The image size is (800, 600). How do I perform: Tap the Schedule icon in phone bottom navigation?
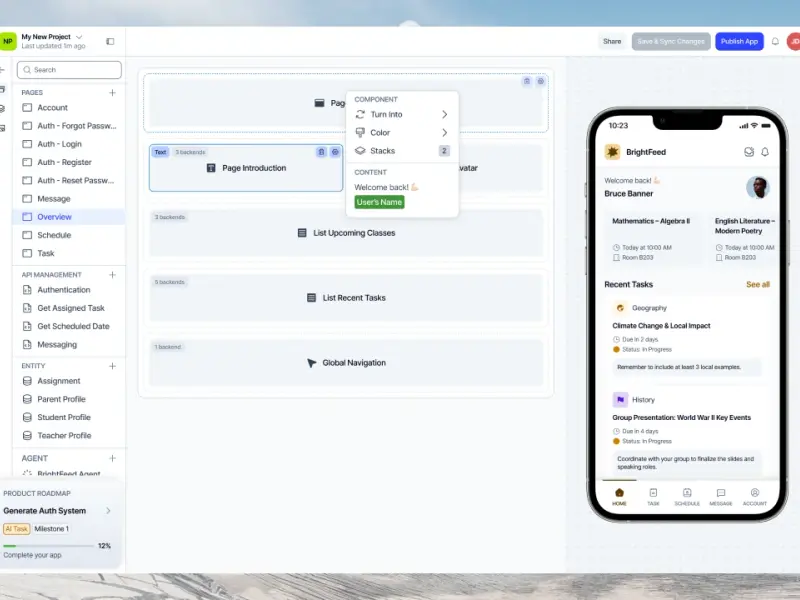[x=687, y=496]
